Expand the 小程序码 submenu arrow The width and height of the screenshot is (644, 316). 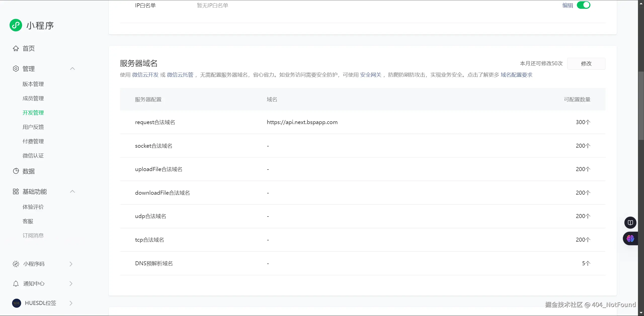coord(71,264)
